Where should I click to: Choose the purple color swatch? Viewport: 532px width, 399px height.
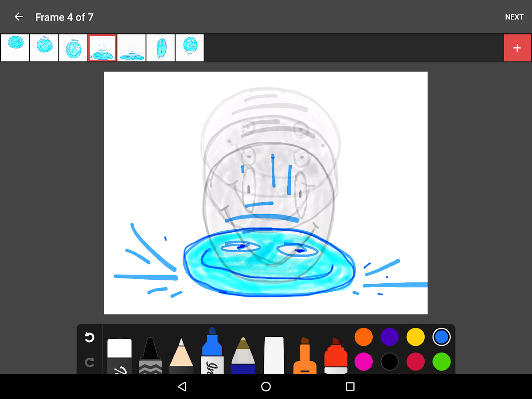pos(390,337)
